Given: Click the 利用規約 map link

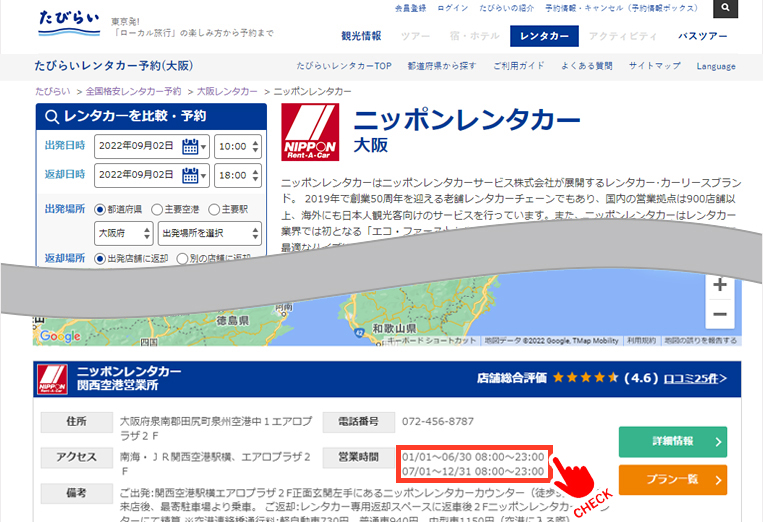Looking at the screenshot, I should pos(641,341).
